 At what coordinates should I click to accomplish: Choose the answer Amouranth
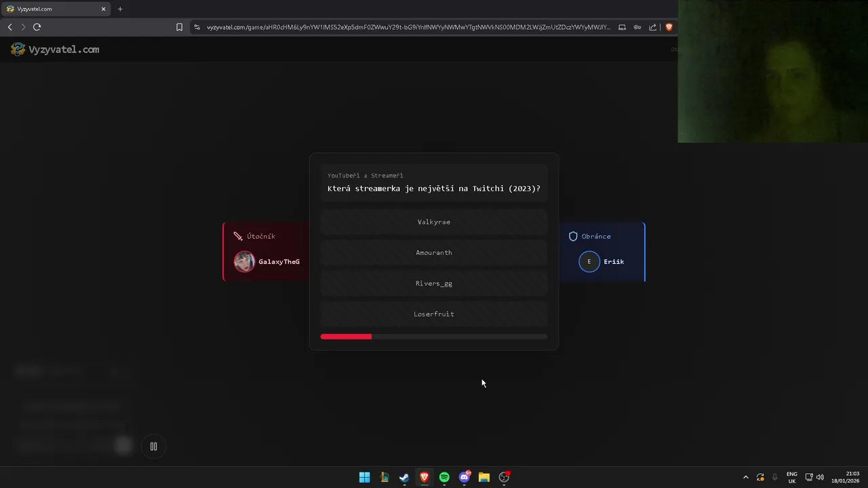(x=434, y=253)
